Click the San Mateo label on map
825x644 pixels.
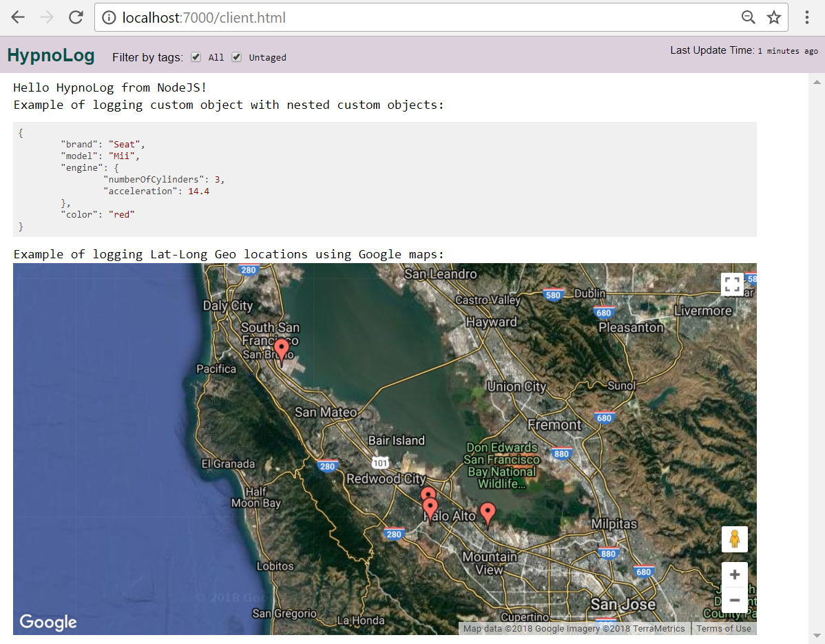[x=326, y=412]
